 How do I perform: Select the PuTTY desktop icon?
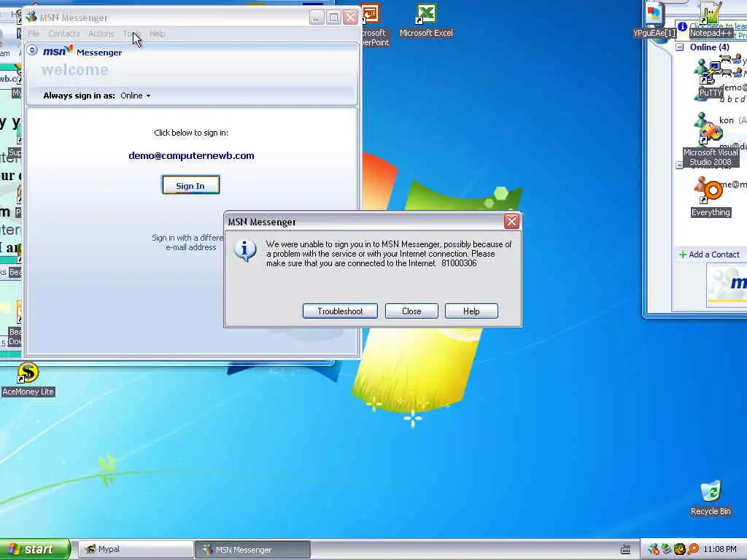(711, 80)
